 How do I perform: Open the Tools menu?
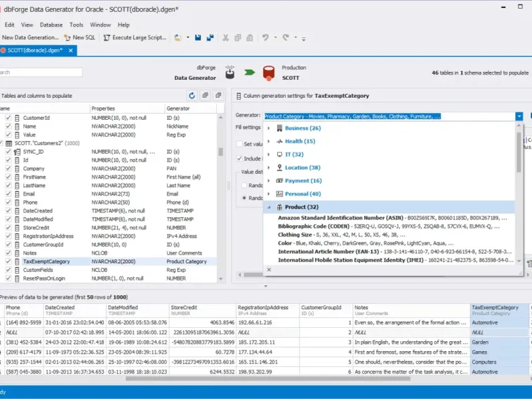click(76, 25)
